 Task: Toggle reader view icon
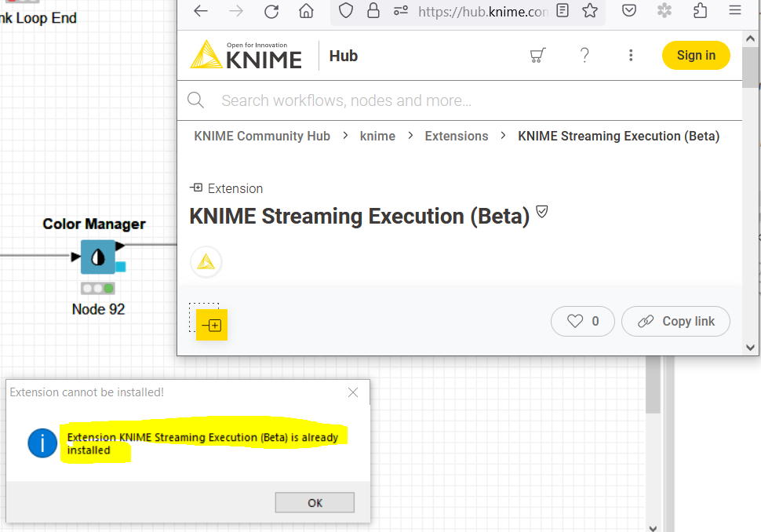pos(563,11)
